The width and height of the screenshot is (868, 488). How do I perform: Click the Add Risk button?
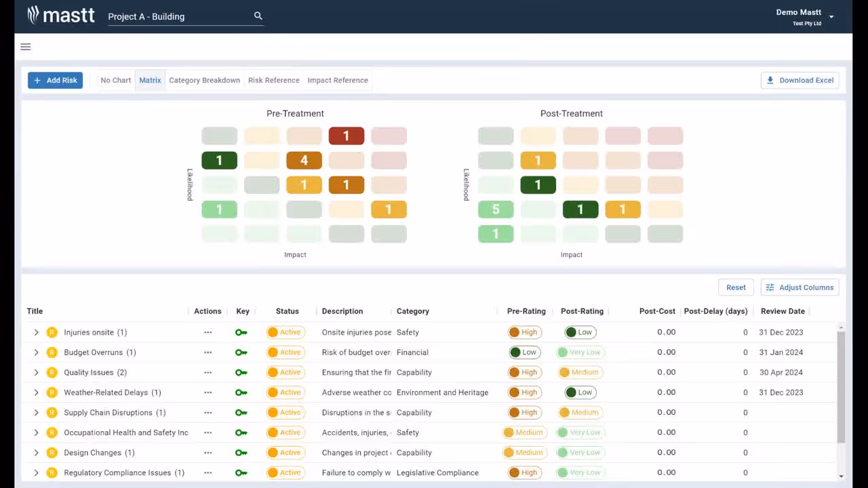click(x=55, y=80)
